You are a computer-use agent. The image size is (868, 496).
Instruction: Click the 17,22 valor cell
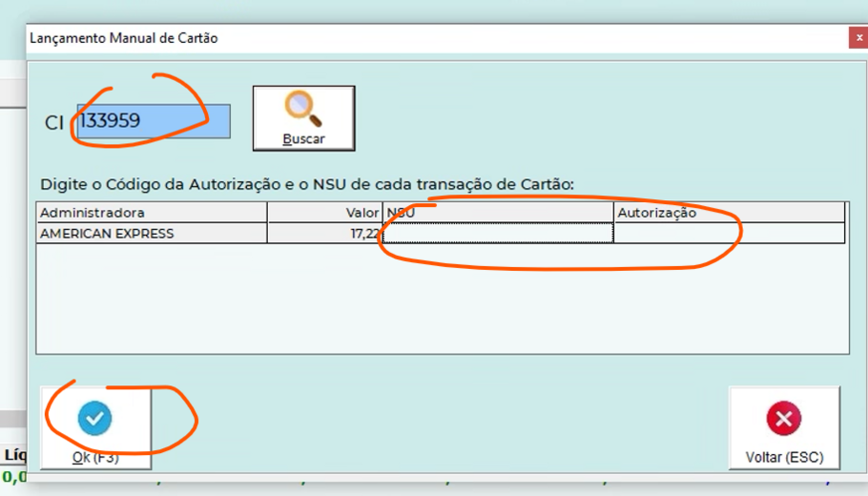pyautogui.click(x=325, y=233)
